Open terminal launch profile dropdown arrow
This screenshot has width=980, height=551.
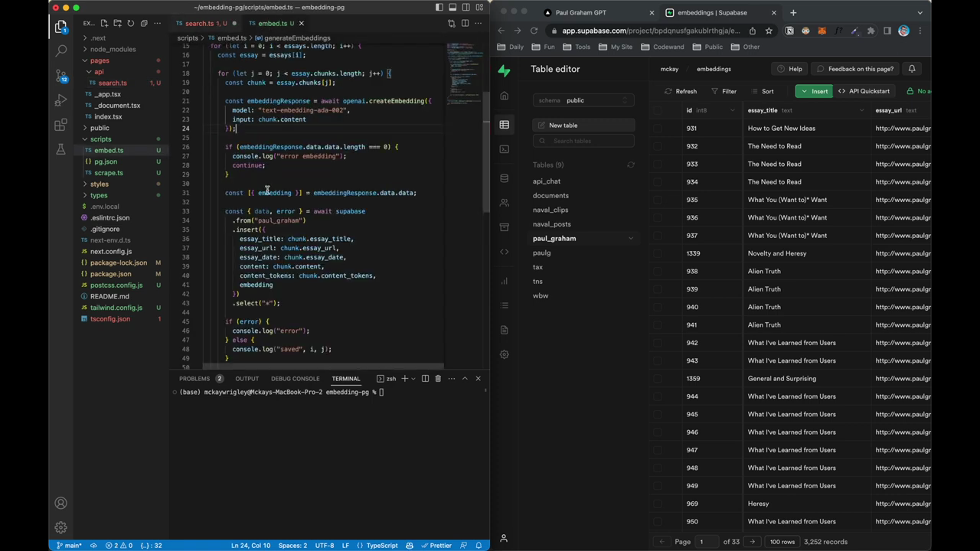pos(413,378)
